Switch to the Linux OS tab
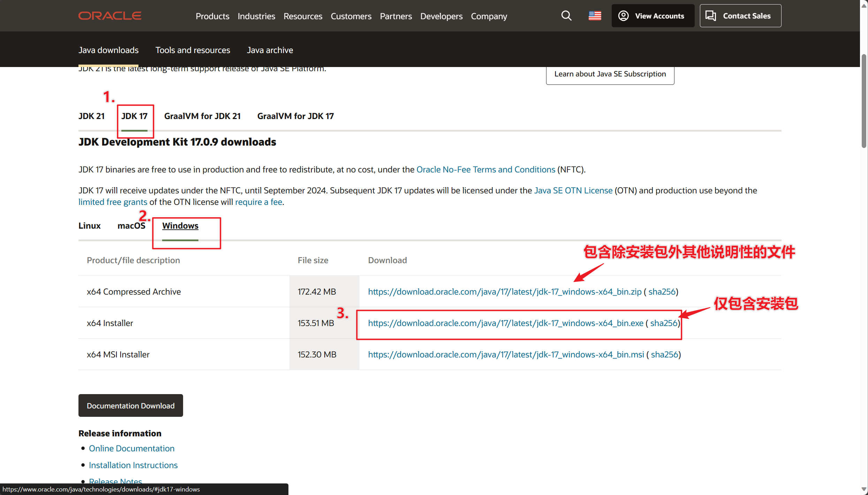 [x=89, y=226]
